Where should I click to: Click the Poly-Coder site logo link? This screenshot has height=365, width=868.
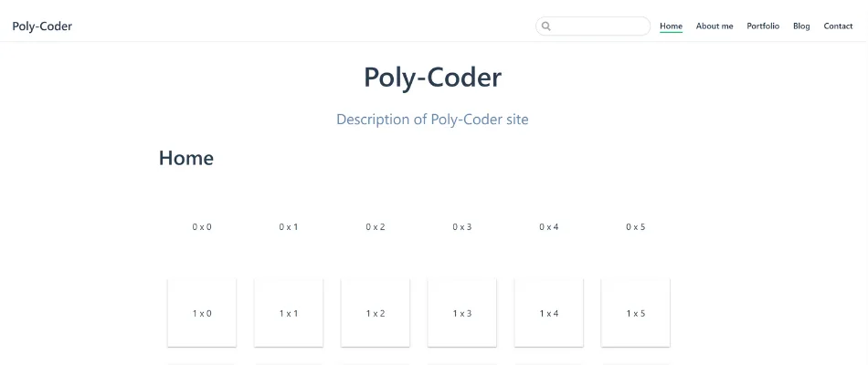[42, 26]
